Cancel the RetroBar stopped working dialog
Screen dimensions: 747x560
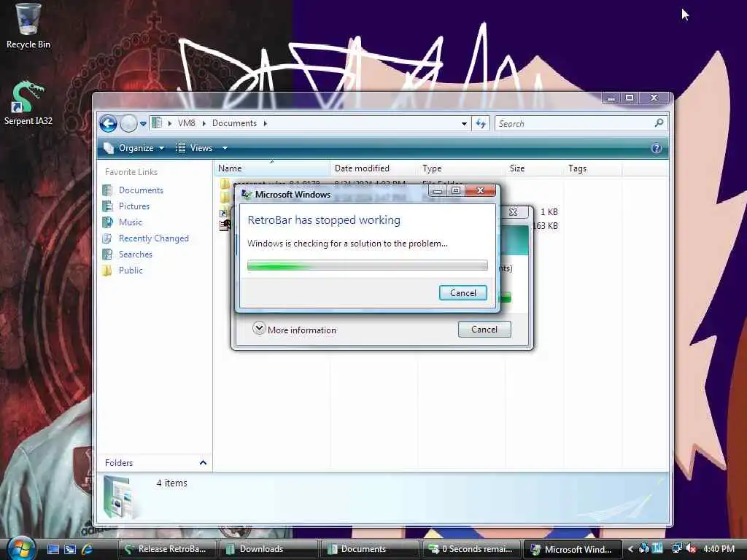click(463, 293)
